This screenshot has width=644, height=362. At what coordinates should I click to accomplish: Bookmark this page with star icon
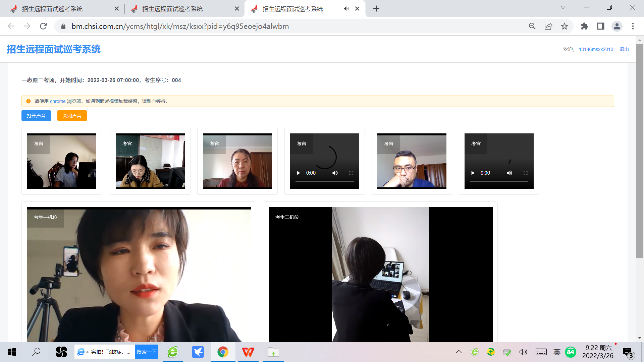coord(565,26)
